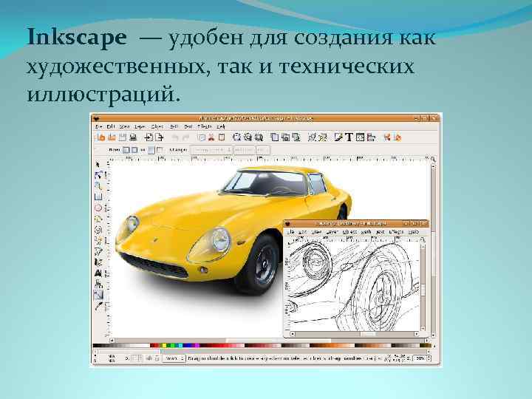This screenshot has width=532, height=399.
Task: Select the Dropper color picker tool
Action: coord(98,307)
